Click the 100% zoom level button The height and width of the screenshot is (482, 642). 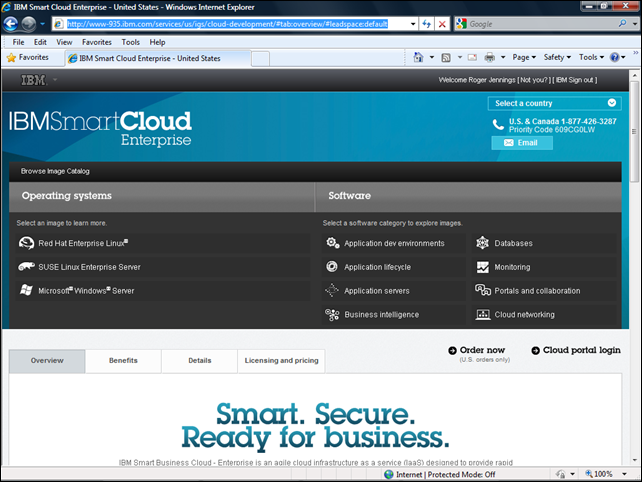pos(599,474)
